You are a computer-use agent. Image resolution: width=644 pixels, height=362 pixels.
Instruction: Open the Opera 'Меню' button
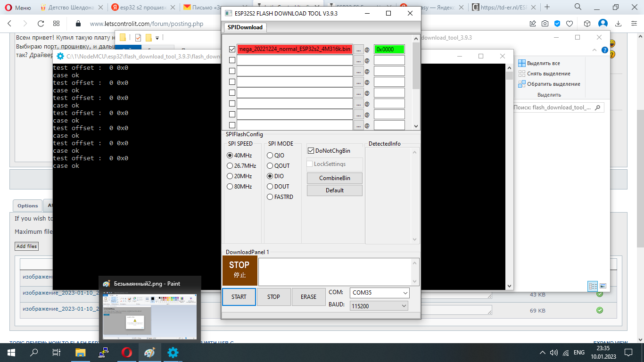[18, 8]
